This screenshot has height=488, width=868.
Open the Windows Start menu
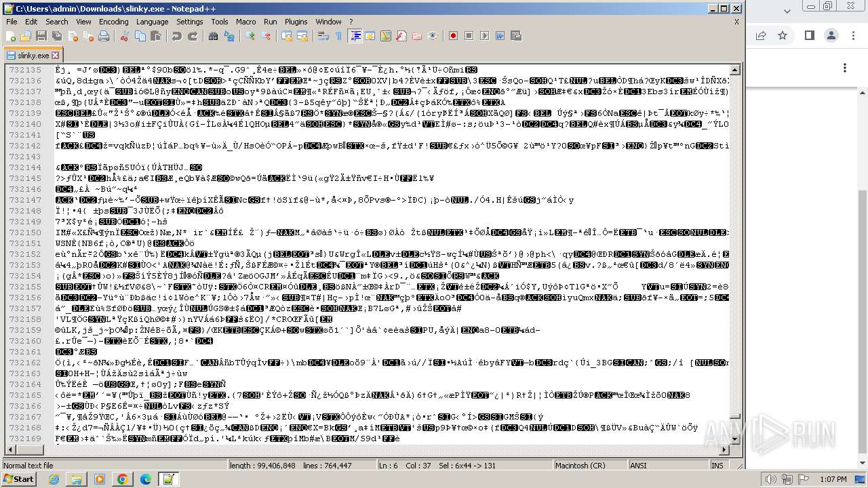coord(18,479)
